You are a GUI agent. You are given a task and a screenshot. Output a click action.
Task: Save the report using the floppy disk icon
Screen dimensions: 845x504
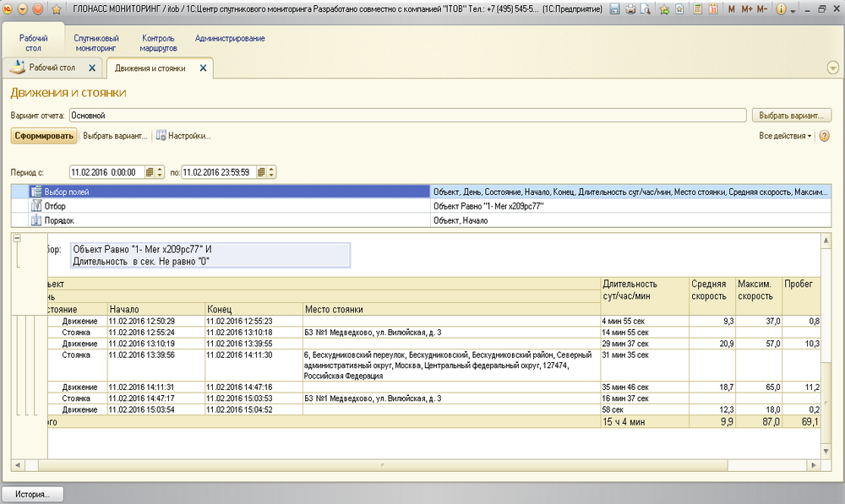pyautogui.click(x=614, y=9)
